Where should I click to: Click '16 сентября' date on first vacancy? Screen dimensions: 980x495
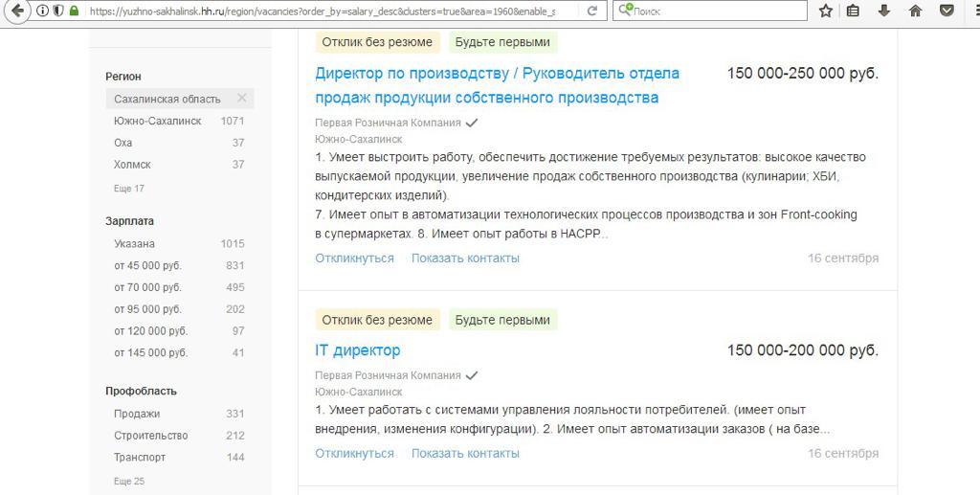[843, 259]
